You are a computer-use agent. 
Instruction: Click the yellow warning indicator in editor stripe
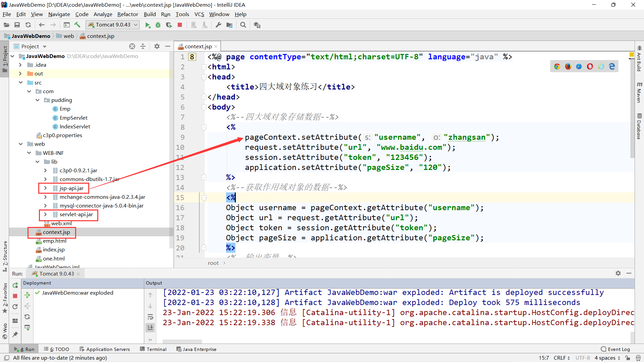click(x=632, y=55)
